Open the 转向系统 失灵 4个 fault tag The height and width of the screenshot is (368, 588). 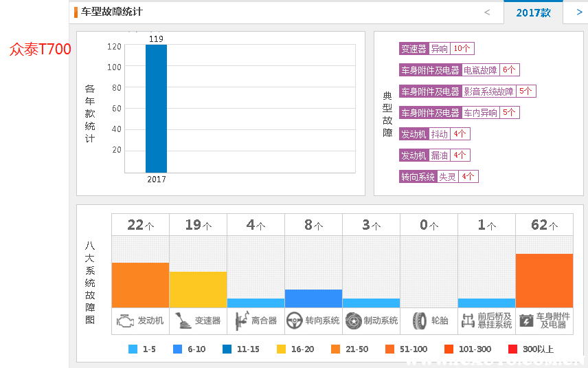pyautogui.click(x=439, y=177)
